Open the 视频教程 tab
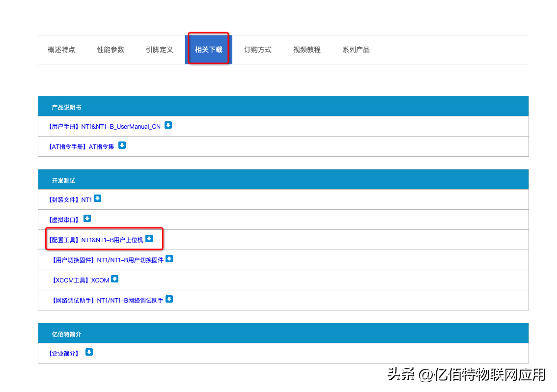557x392 pixels. (307, 50)
